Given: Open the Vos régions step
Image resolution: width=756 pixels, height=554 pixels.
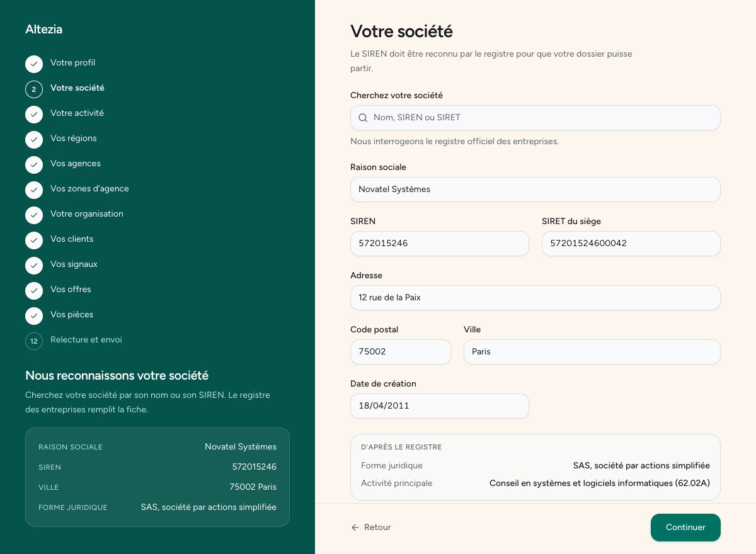Looking at the screenshot, I should coord(74,138).
